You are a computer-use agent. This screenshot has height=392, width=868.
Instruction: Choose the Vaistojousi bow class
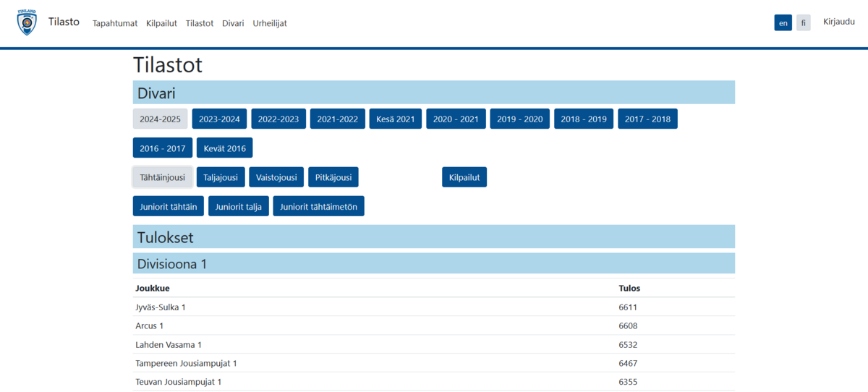tap(276, 176)
